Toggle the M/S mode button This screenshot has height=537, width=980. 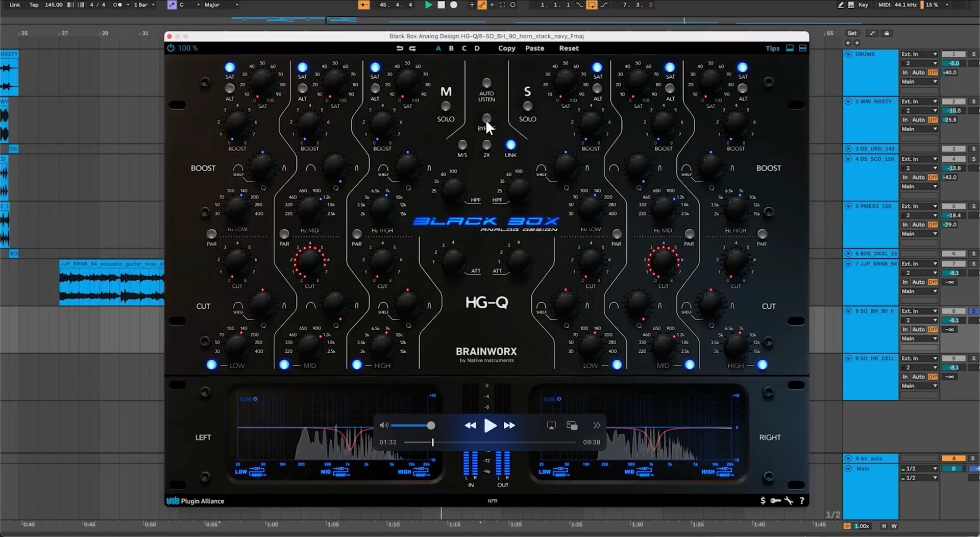(x=462, y=145)
